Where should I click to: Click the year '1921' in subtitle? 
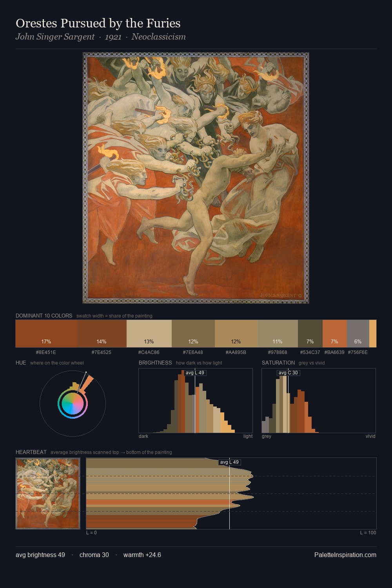click(x=113, y=37)
